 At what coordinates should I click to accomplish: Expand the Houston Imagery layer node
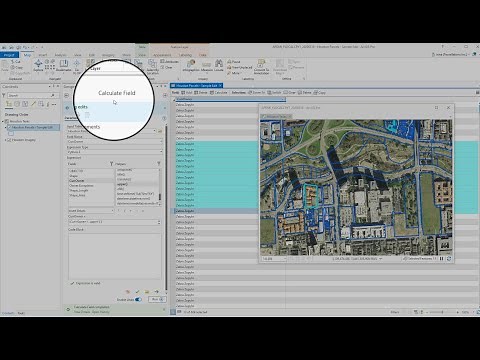click(5, 140)
